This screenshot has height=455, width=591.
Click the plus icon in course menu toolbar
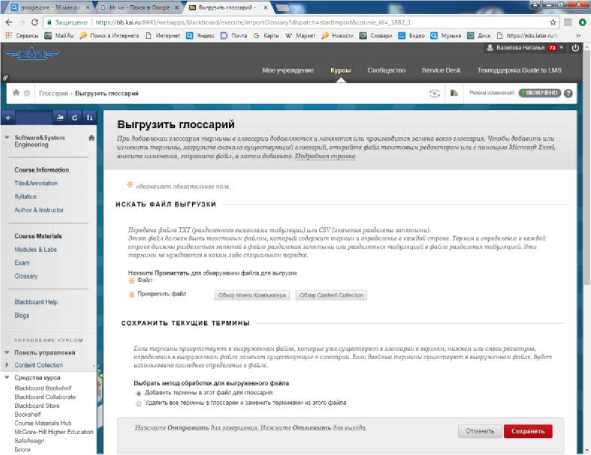point(8,118)
